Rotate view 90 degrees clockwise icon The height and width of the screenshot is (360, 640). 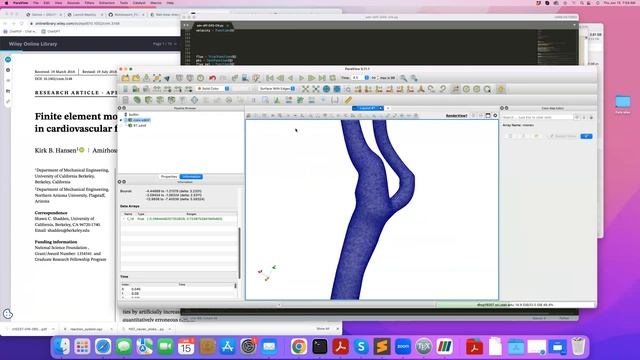[432, 89]
